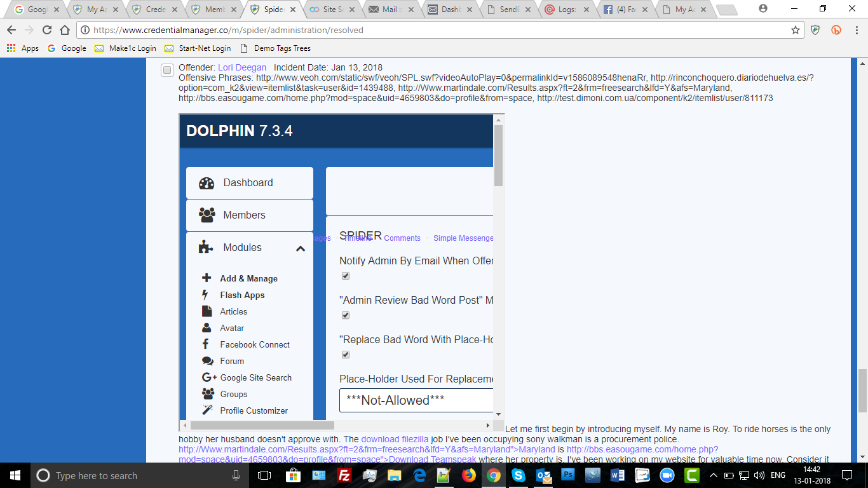Open the Start-Net Login bookmark
This screenshot has width=868, height=488.
tap(198, 48)
